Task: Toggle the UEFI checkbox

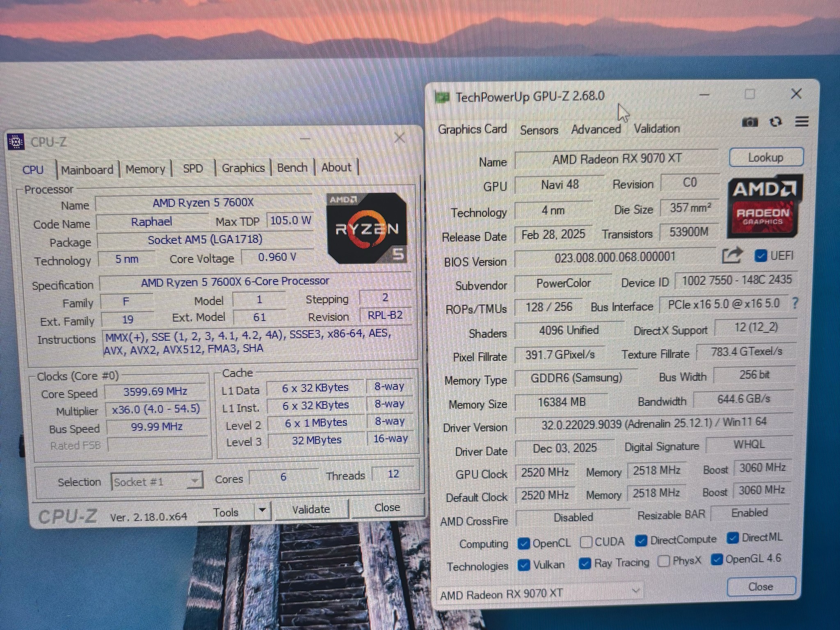Action: 760,256
